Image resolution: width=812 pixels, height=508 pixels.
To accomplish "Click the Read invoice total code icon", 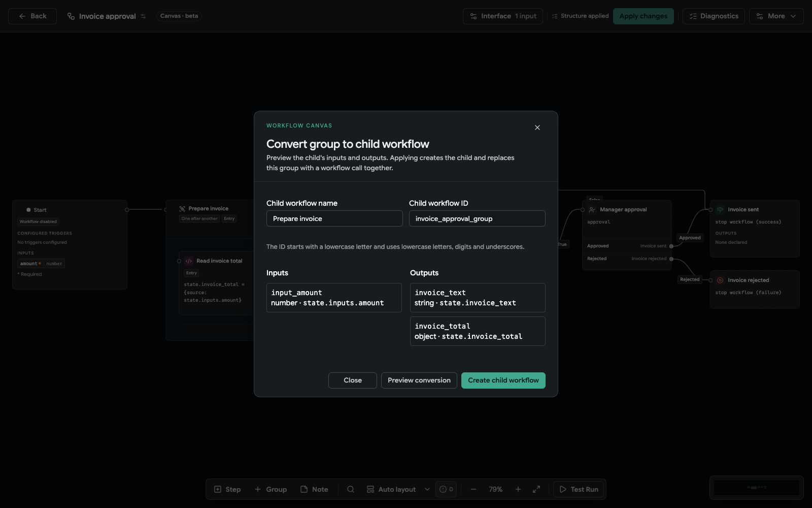I will coord(189,261).
